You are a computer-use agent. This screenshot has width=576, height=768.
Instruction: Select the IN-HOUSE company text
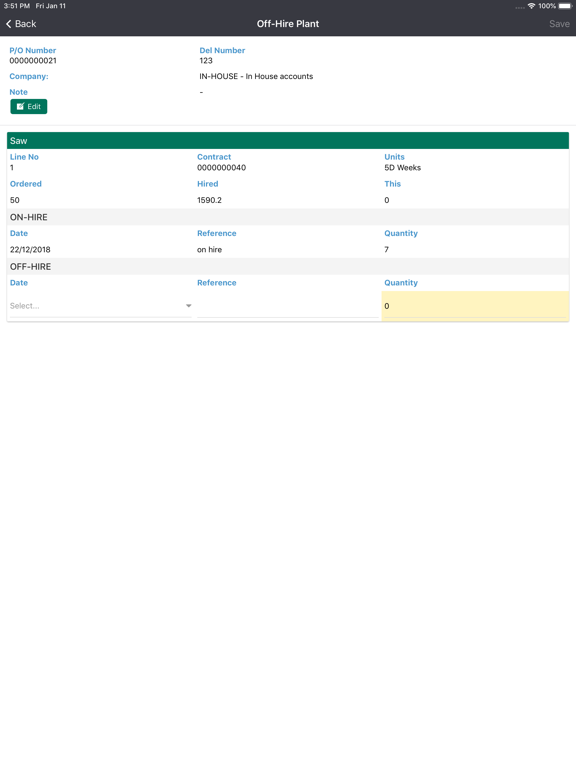pos(256,76)
